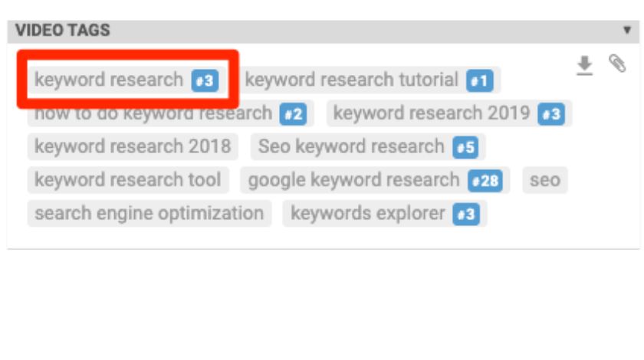Click the #5 badge on Seo keyword research

point(465,147)
